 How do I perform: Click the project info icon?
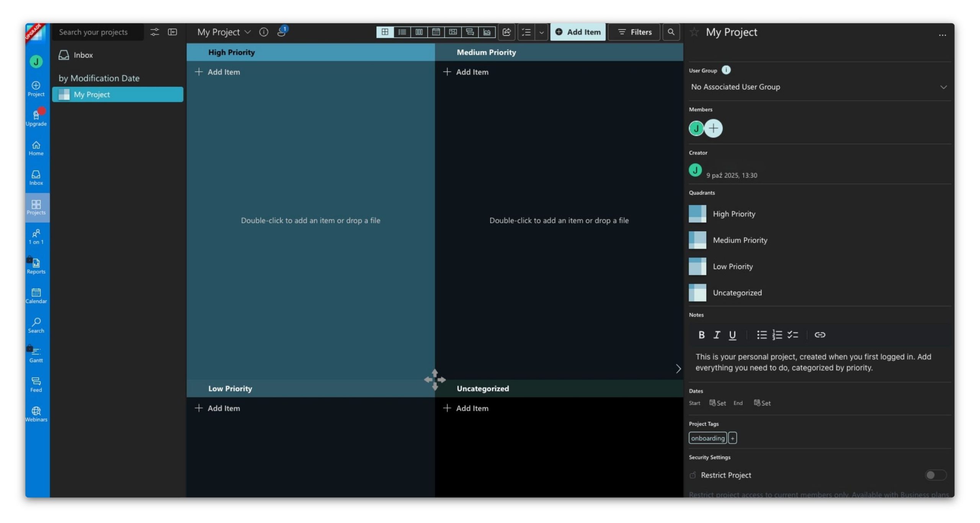[263, 32]
